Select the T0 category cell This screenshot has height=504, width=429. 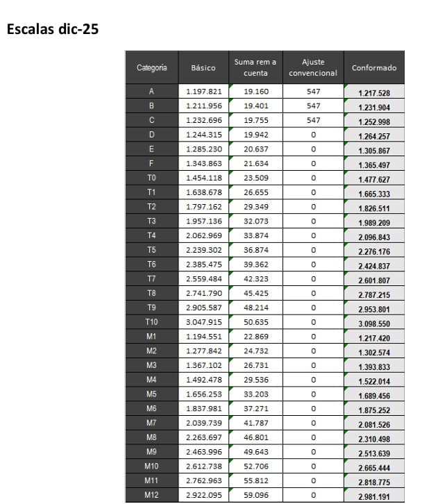click(151, 178)
